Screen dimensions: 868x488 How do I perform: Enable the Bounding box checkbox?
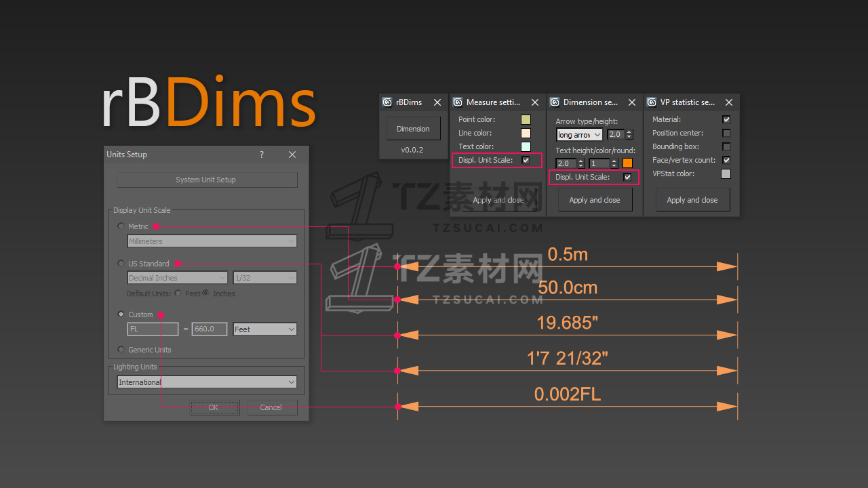[726, 146]
